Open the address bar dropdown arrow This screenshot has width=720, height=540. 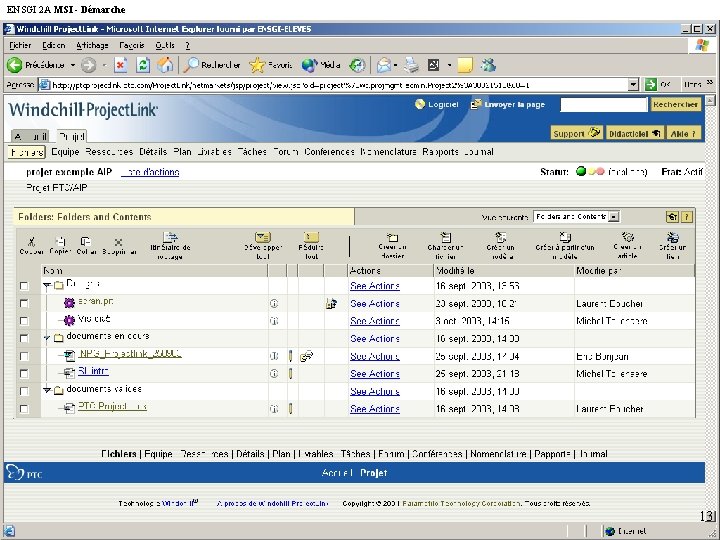click(633, 84)
